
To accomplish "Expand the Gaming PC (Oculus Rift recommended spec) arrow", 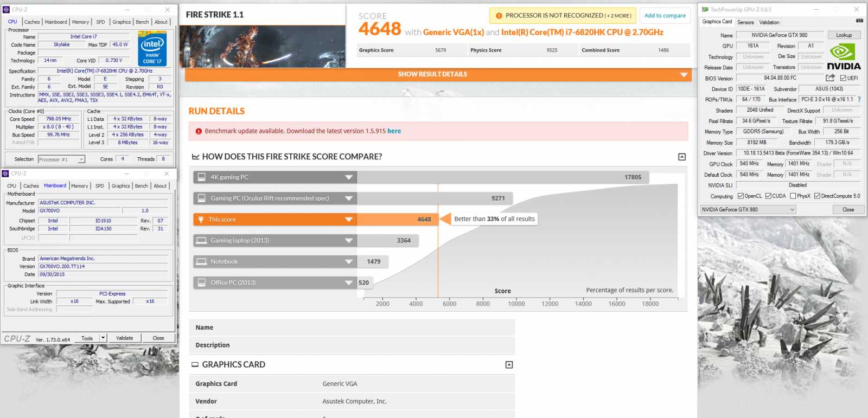I will pos(349,198).
